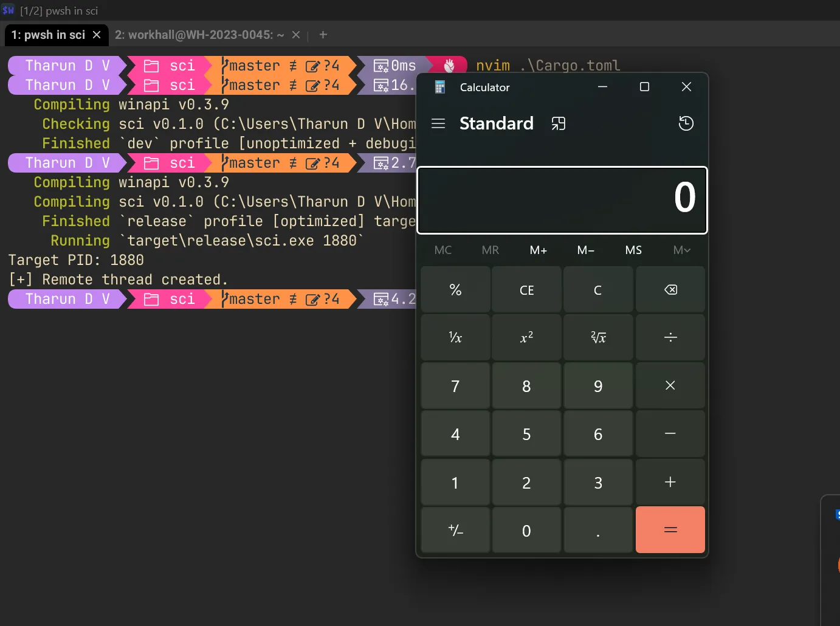This screenshot has width=840, height=626.
Task: Click the multiplication operator key
Action: [670, 386]
